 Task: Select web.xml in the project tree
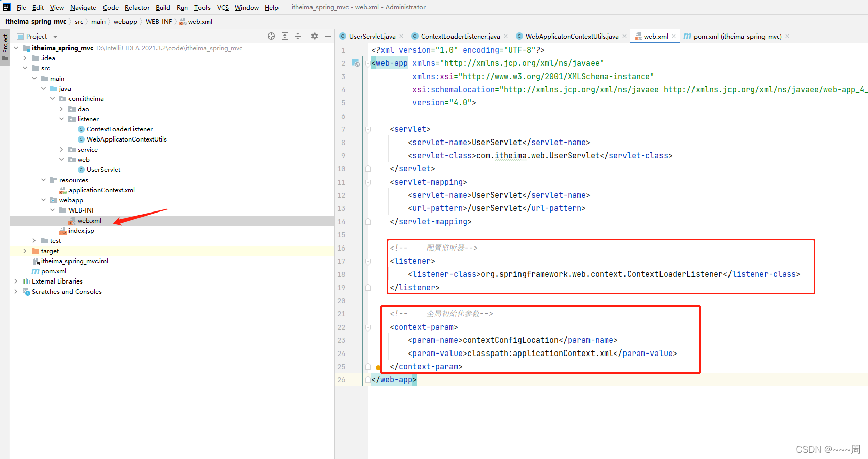89,220
